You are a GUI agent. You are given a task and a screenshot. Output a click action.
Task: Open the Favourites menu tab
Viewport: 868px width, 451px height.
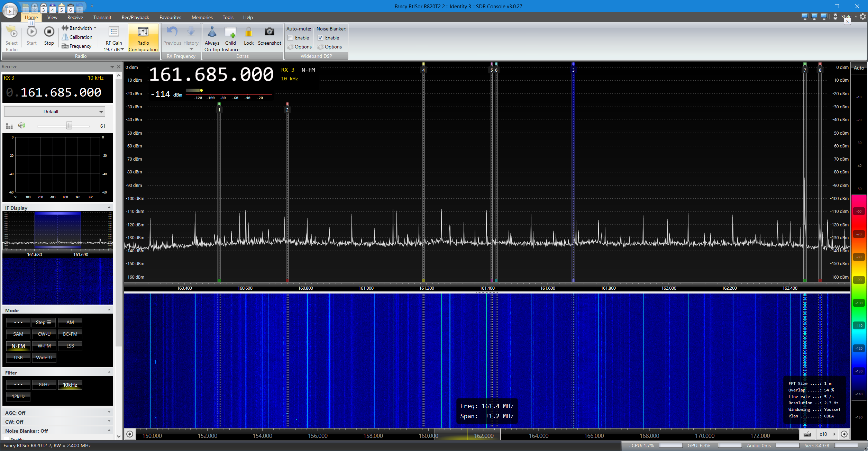point(170,17)
